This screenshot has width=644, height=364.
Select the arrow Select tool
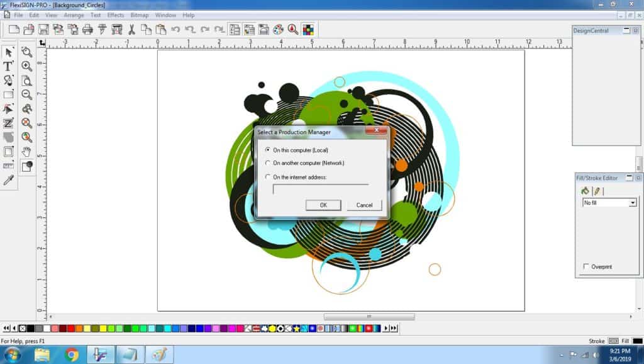pos(8,52)
